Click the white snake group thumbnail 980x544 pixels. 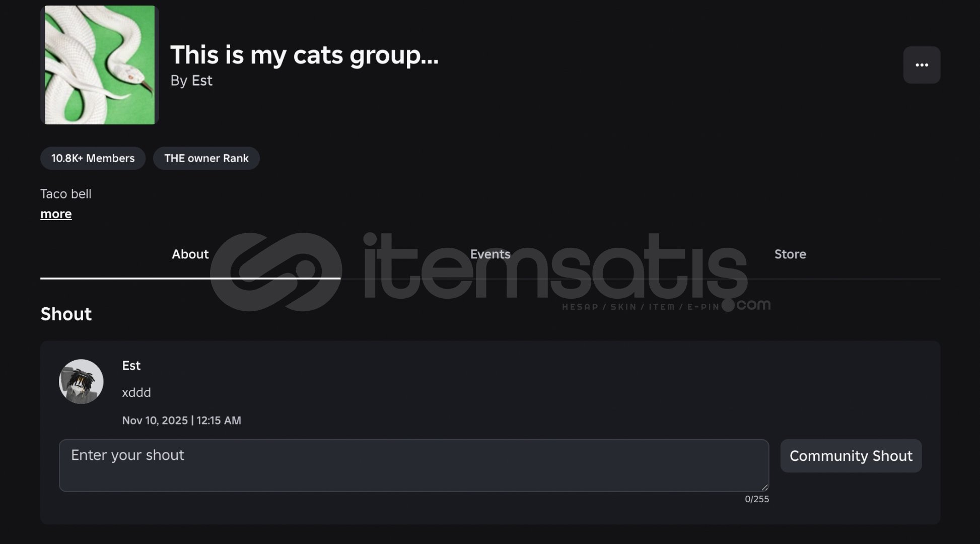pyautogui.click(x=100, y=65)
